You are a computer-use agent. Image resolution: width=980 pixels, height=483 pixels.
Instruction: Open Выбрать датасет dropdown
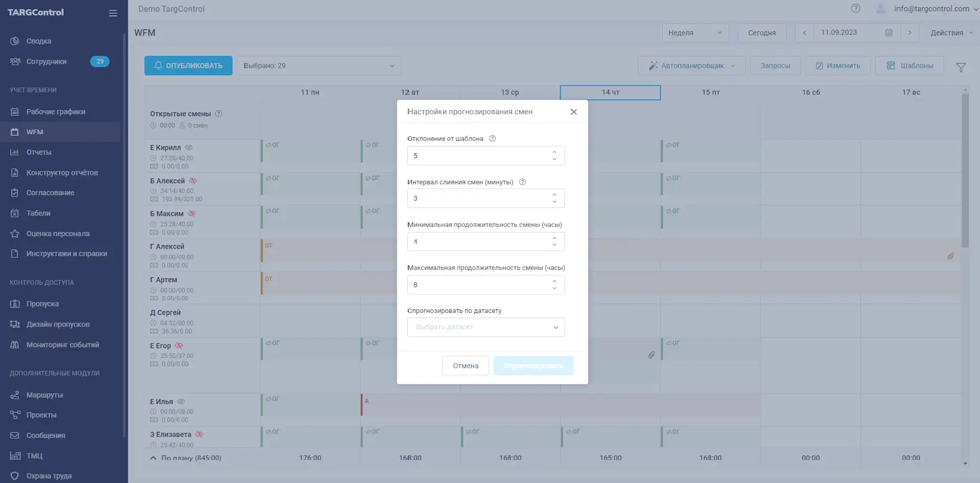coord(486,327)
